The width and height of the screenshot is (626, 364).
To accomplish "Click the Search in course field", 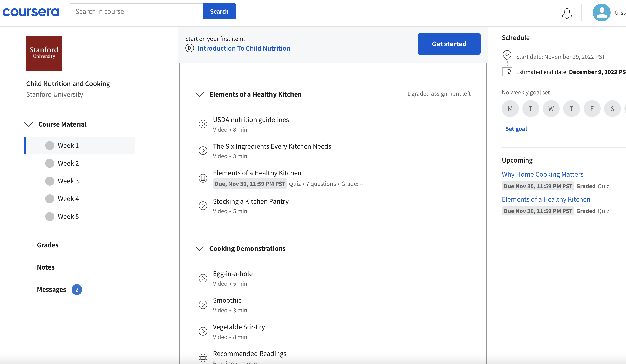I will click(x=136, y=12).
